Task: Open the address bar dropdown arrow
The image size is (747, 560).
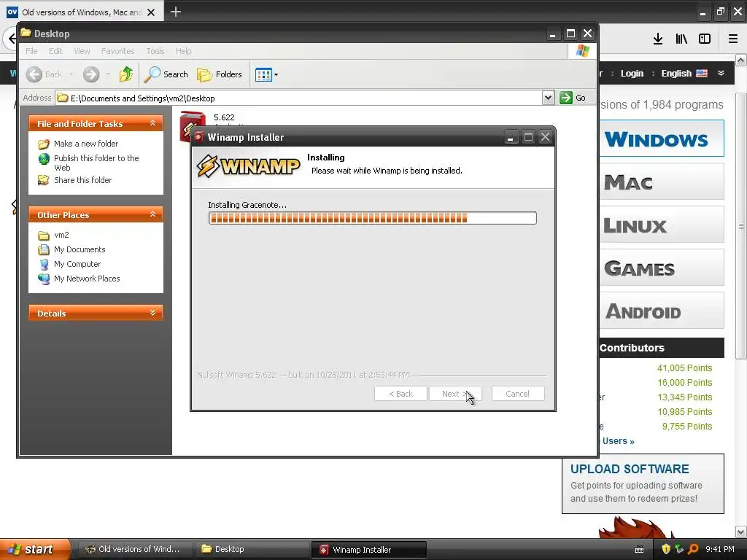Action: [x=548, y=98]
